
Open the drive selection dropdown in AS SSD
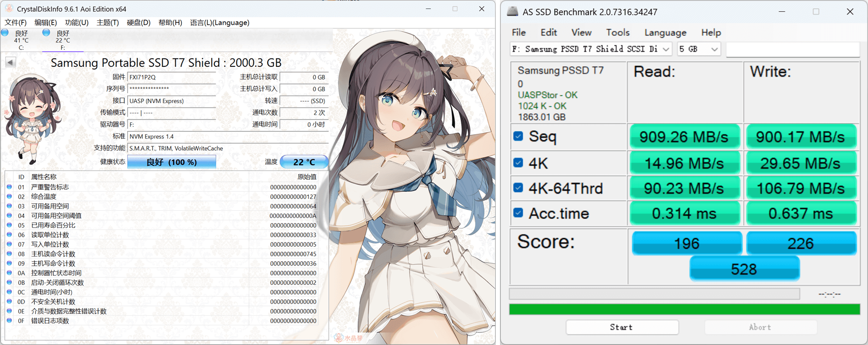tap(591, 49)
